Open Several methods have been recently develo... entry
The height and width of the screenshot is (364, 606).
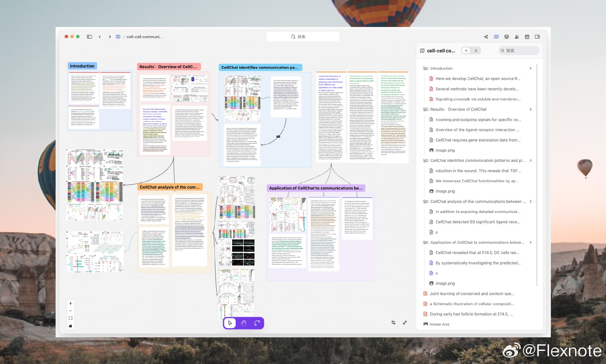coord(477,89)
